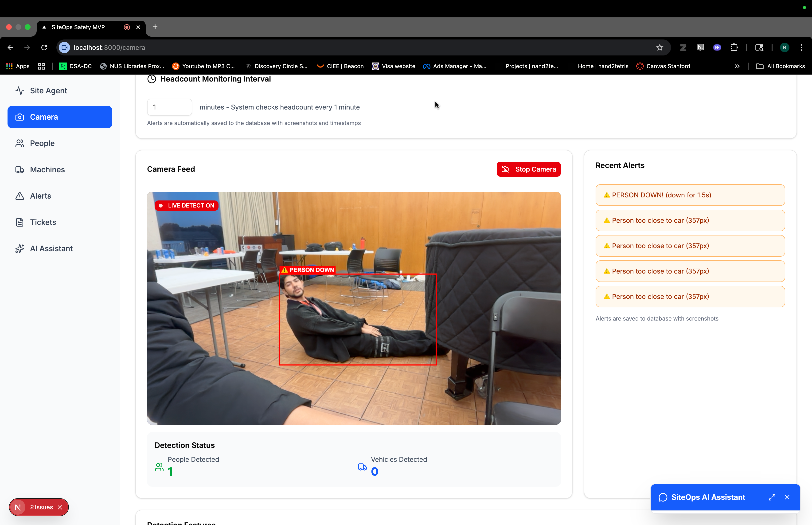812x525 pixels.
Task: Open All Bookmarks folder
Action: tap(781, 66)
